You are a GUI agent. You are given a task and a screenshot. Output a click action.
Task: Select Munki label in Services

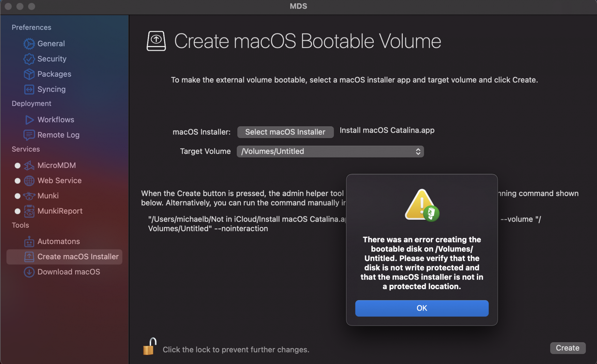(48, 196)
